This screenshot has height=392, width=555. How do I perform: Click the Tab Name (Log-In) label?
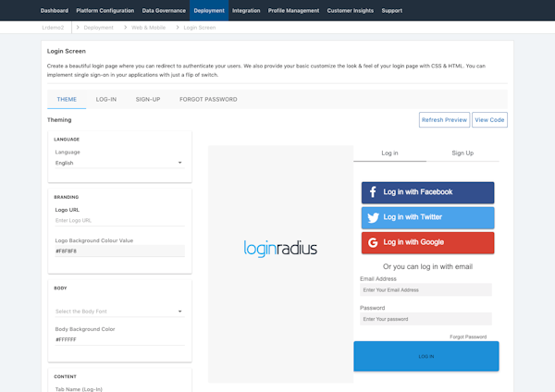[79, 389]
